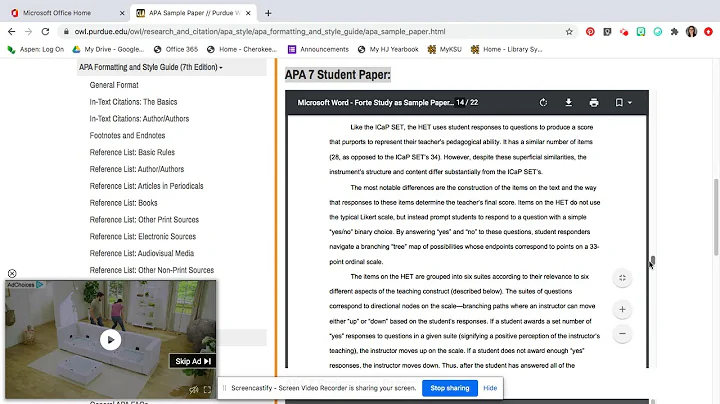
Task: Open a new browser tab
Action: [x=268, y=13]
